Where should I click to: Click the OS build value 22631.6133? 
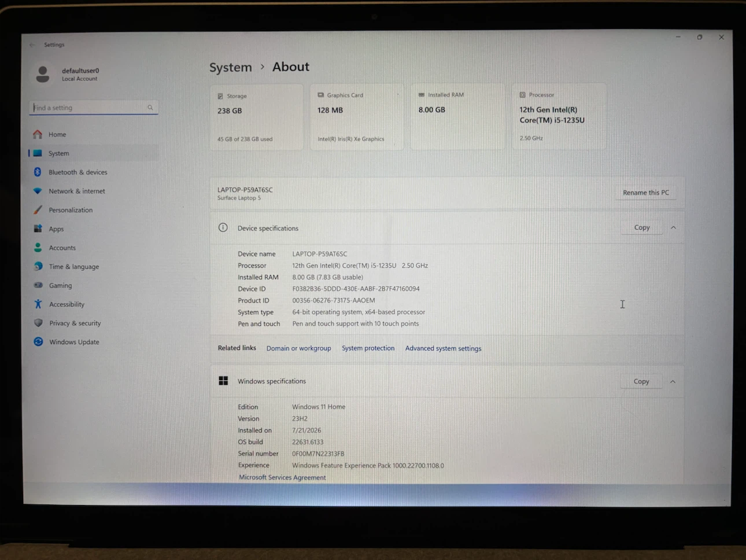(x=308, y=442)
